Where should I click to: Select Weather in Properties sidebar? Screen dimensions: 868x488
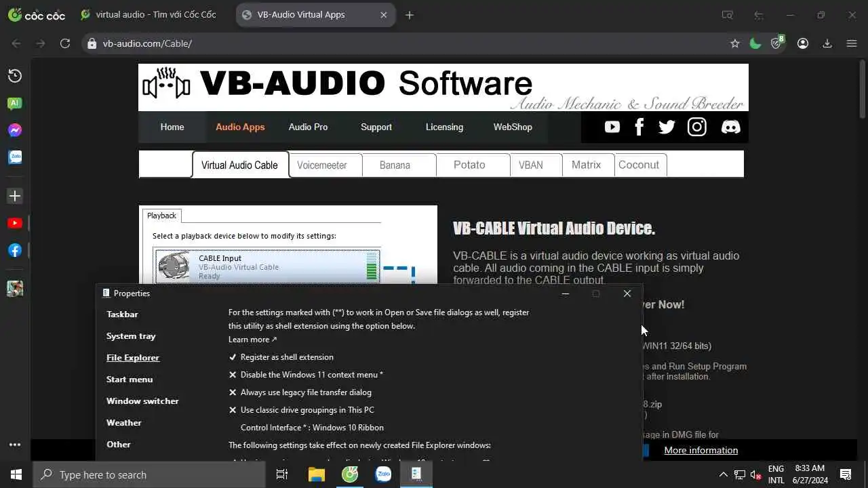[124, 422]
